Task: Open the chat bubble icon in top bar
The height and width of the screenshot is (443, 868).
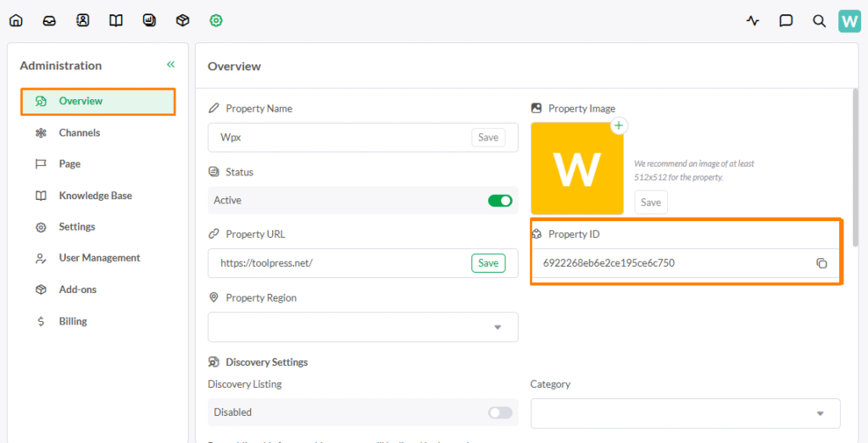Action: [x=786, y=21]
